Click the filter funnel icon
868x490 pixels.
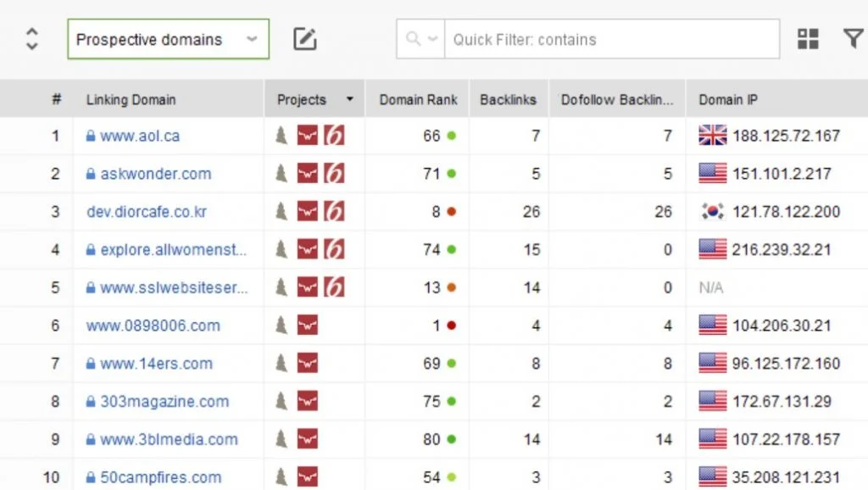853,39
